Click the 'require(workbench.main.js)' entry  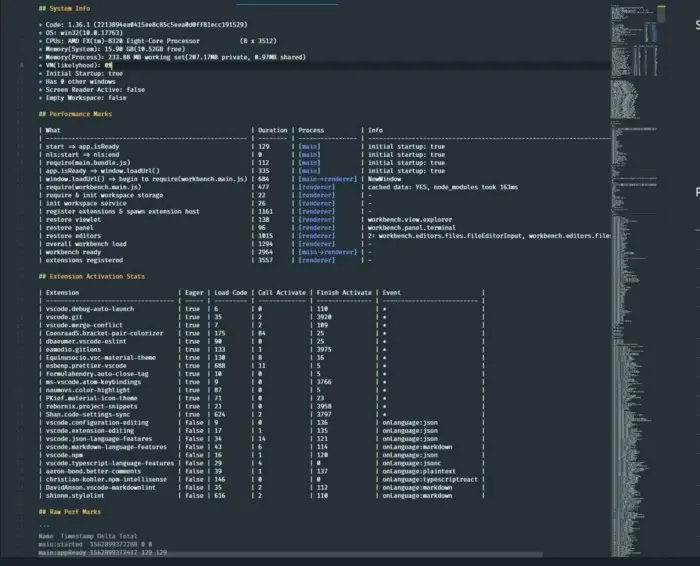tap(93, 187)
